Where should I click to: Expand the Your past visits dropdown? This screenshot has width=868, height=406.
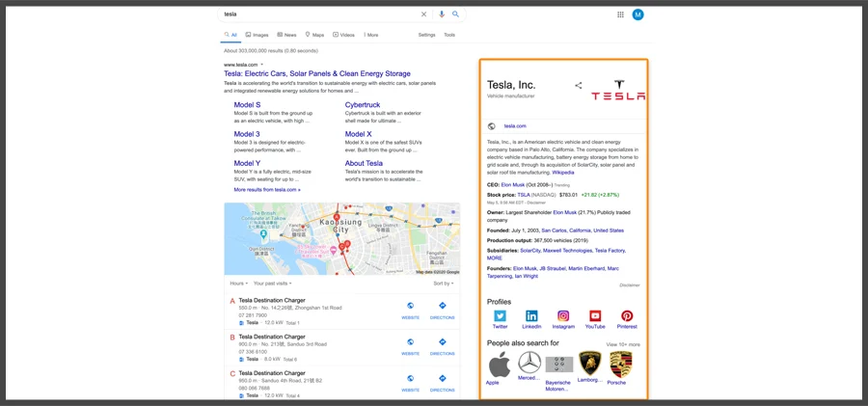click(x=272, y=283)
